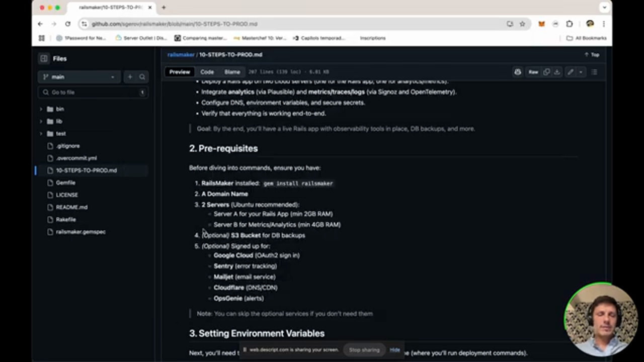Focus the Go to file field
644x362 pixels.
click(x=93, y=93)
